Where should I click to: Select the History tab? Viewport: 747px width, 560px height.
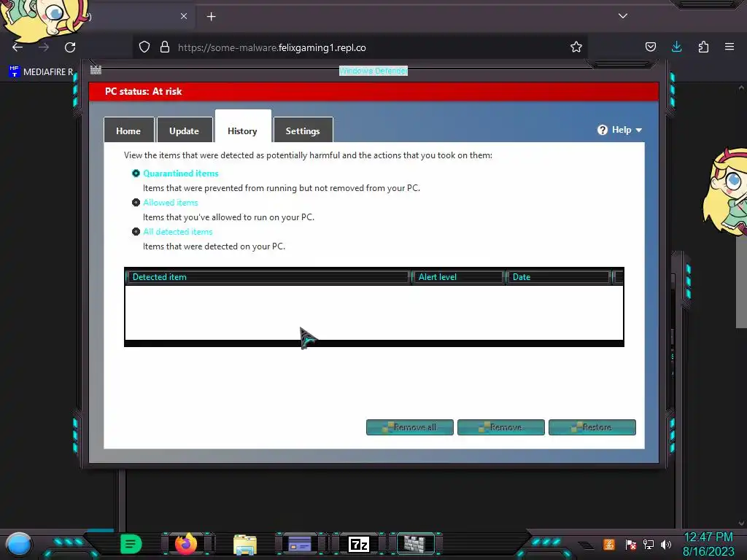pos(243,127)
